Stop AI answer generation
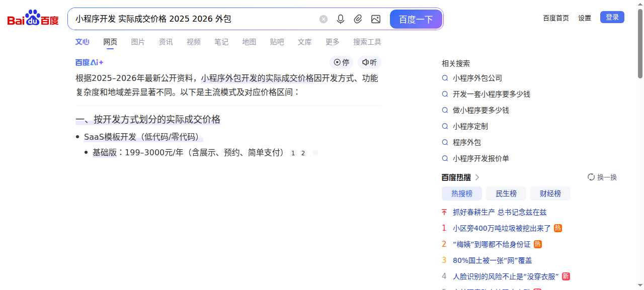 coord(342,62)
